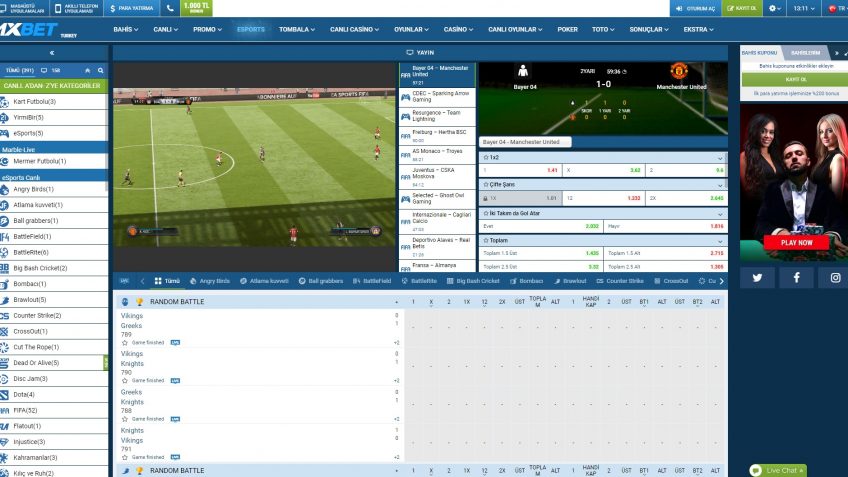Click OTURUM AÇ login button
The height and width of the screenshot is (477, 848).
coord(695,8)
